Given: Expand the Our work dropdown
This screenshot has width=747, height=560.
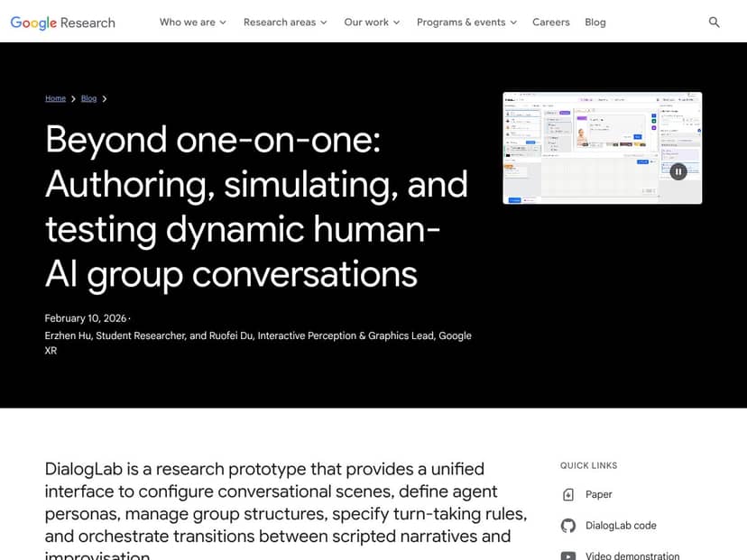Looking at the screenshot, I should tap(372, 22).
